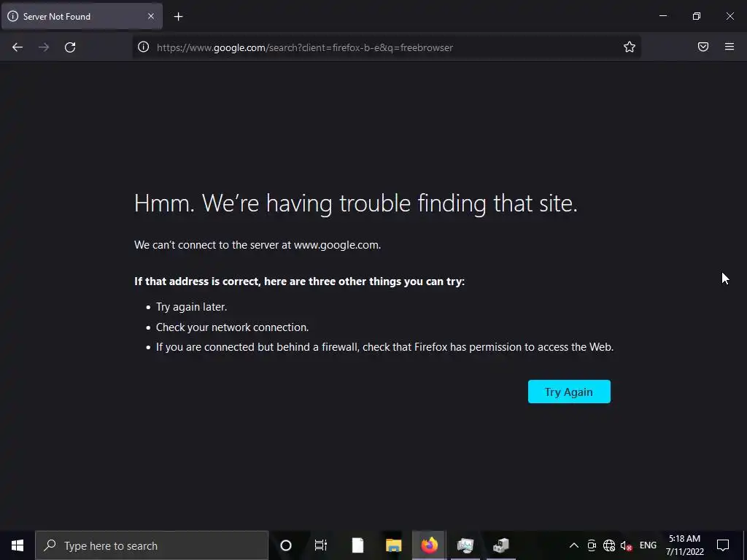
Task: Go forward using the forward arrow
Action: coord(44,47)
